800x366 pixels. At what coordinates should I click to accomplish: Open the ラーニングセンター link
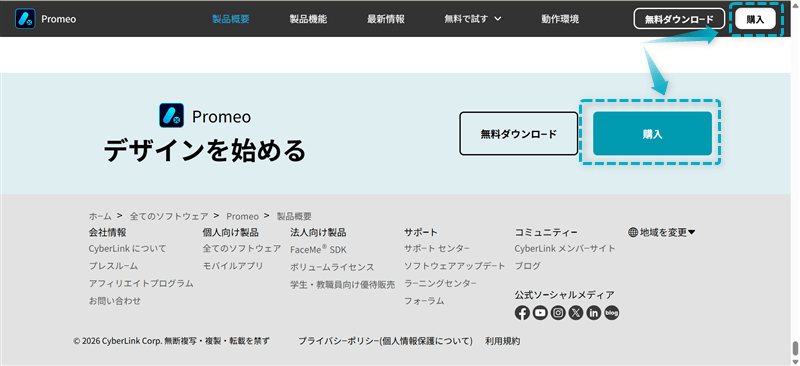pyautogui.click(x=440, y=283)
